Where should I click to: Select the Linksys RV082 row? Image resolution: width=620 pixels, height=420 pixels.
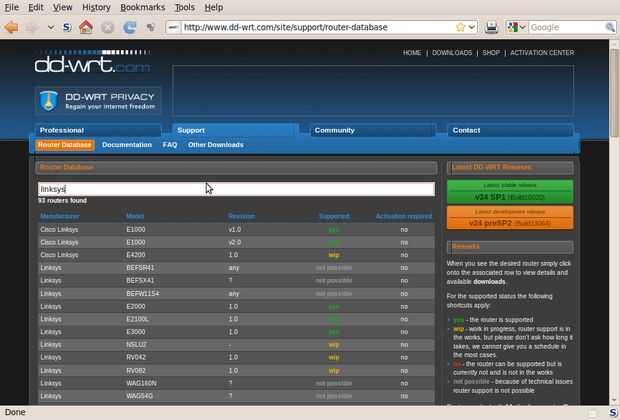(x=236, y=371)
